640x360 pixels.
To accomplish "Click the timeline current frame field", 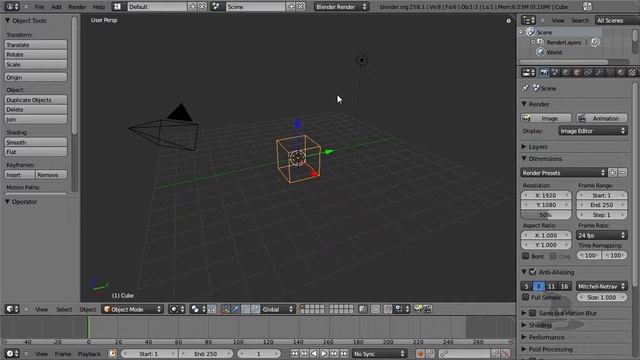I will (x=258, y=353).
